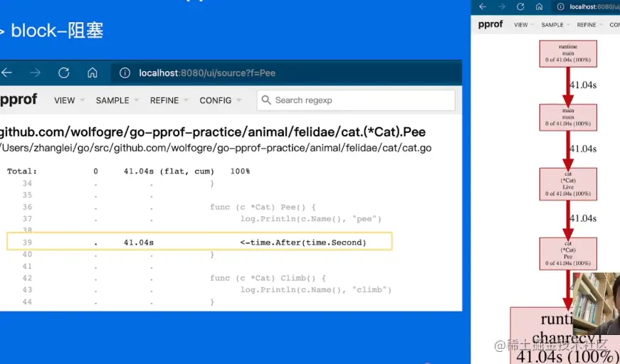Image resolution: width=620 pixels, height=364 pixels.
Task: Click line 37 log.Println pee statement
Action: (311, 219)
